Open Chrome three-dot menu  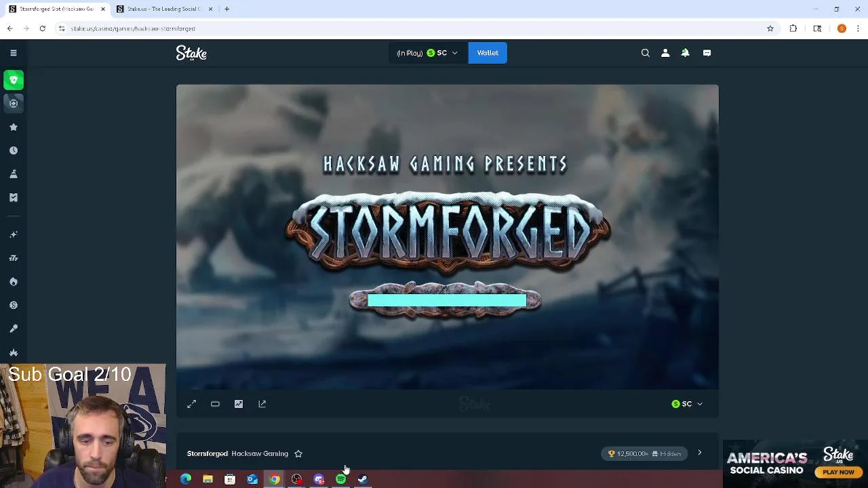(x=859, y=28)
